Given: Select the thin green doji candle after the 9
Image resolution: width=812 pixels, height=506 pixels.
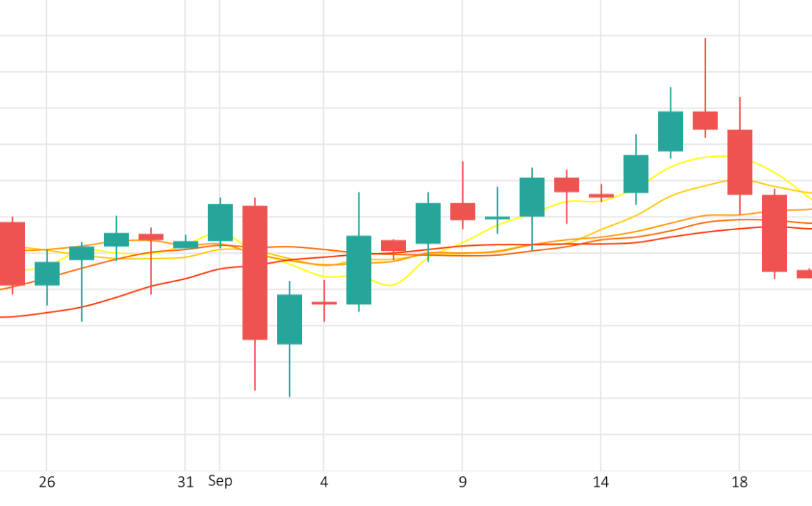Looking at the screenshot, I should (497, 217).
